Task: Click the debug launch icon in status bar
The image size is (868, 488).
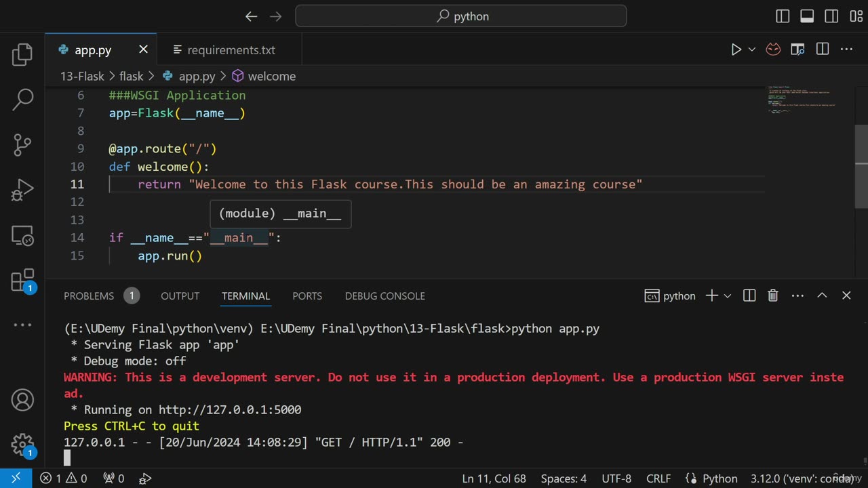Action: tap(145, 479)
